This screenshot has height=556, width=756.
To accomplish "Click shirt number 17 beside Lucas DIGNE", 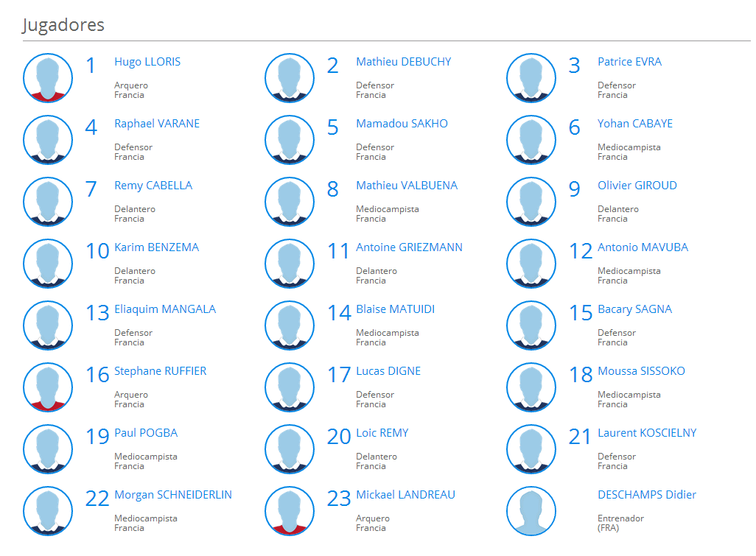I will click(x=339, y=375).
